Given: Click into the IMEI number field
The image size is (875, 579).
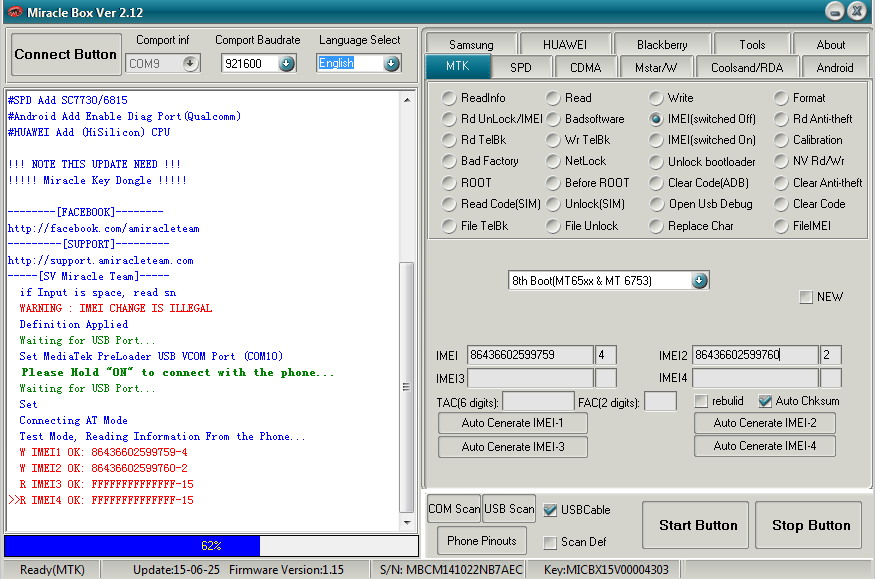Looking at the screenshot, I should pos(530,355).
